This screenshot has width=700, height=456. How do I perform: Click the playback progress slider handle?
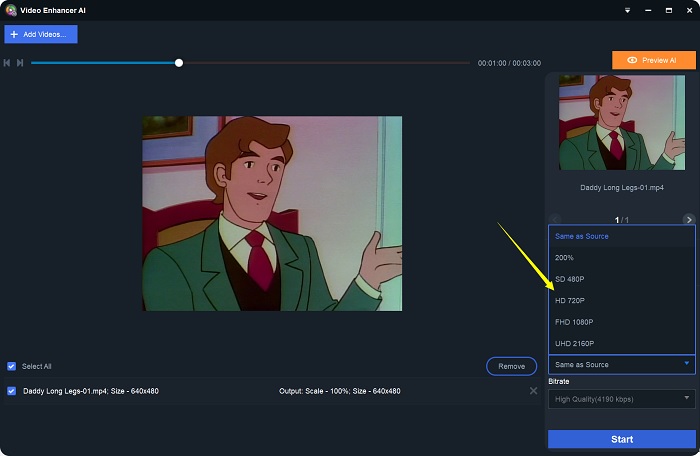[179, 63]
